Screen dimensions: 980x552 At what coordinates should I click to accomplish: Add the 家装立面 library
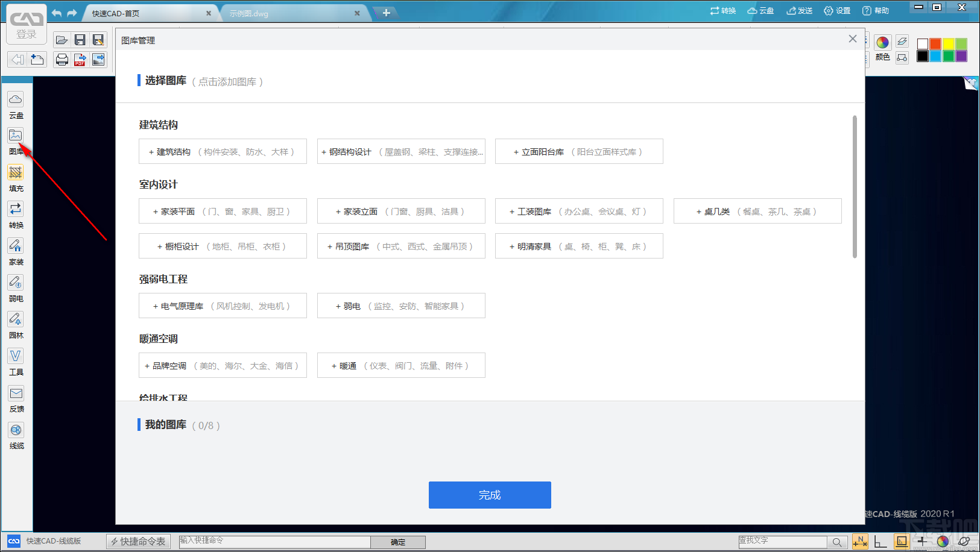[x=401, y=211]
